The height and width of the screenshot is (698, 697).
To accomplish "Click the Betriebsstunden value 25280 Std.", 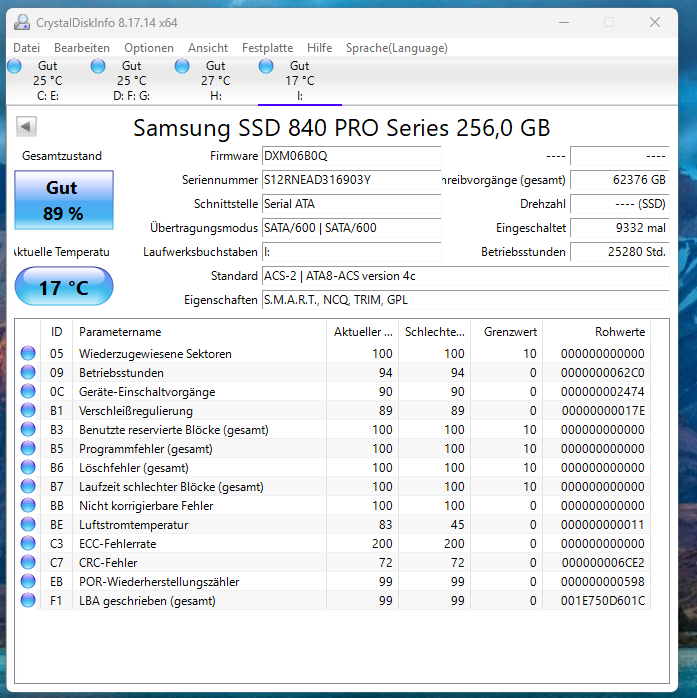I will pyautogui.click(x=620, y=252).
